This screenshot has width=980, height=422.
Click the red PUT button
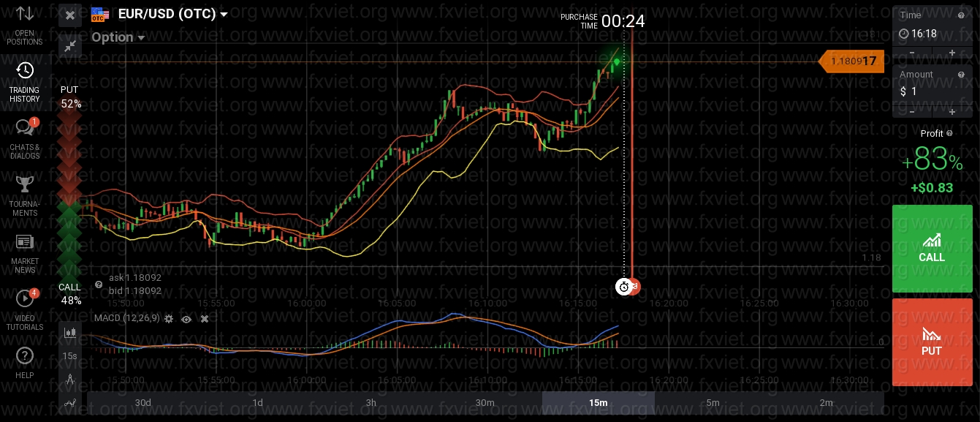[x=932, y=342]
